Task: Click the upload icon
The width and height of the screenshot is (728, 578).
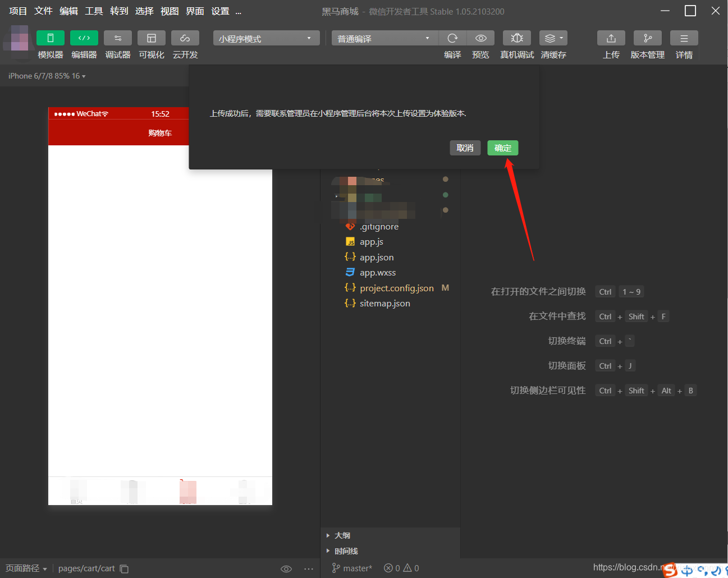Action: pos(611,38)
